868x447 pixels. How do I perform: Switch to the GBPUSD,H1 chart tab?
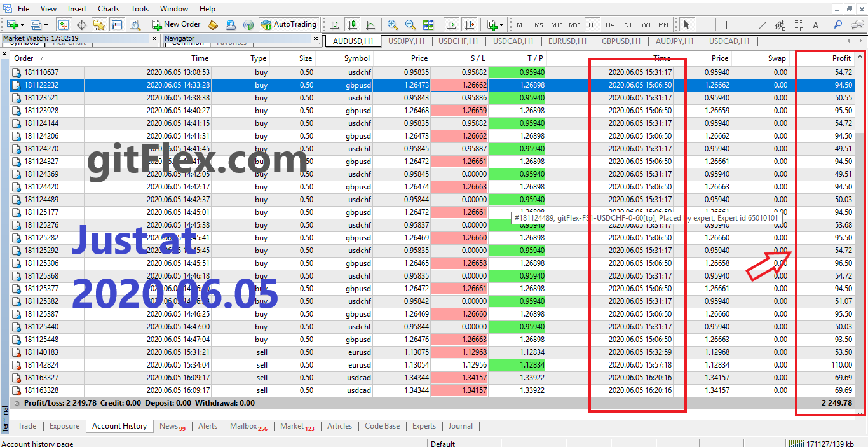click(621, 41)
